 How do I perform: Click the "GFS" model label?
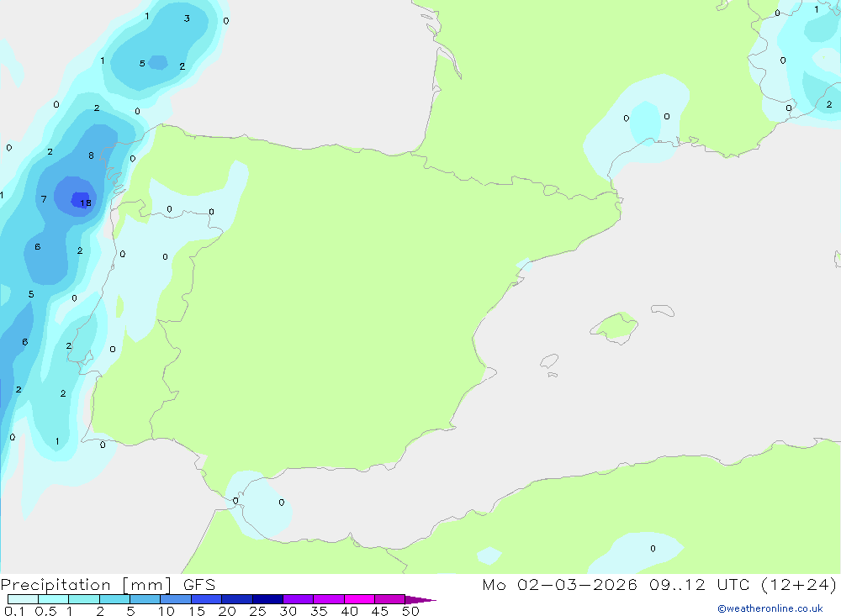pos(199,585)
